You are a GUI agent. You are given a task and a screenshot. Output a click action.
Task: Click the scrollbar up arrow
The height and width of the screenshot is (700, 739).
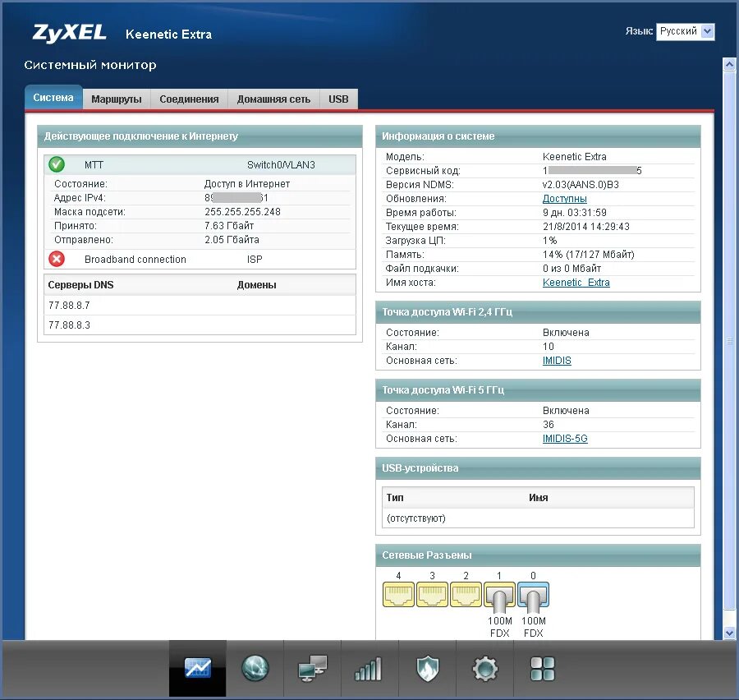(x=730, y=65)
